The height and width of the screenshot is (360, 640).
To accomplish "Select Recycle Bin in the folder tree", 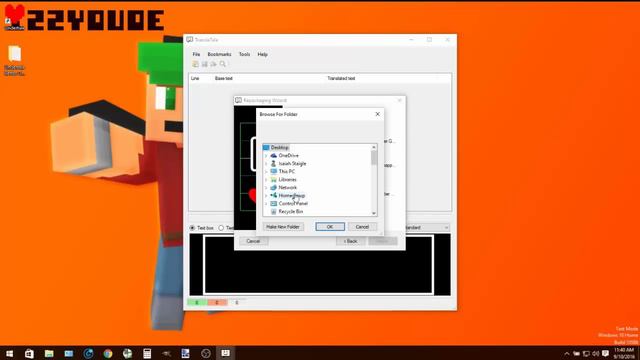I will 291,211.
